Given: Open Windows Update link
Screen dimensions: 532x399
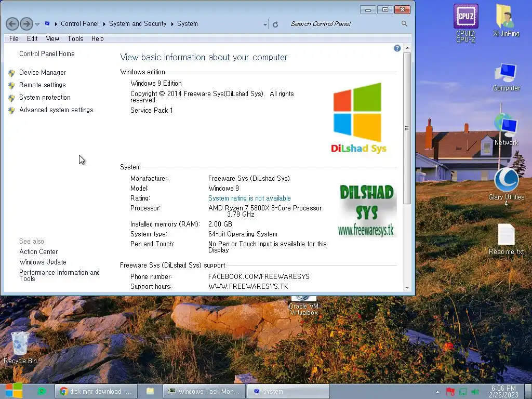Looking at the screenshot, I should coord(43,262).
